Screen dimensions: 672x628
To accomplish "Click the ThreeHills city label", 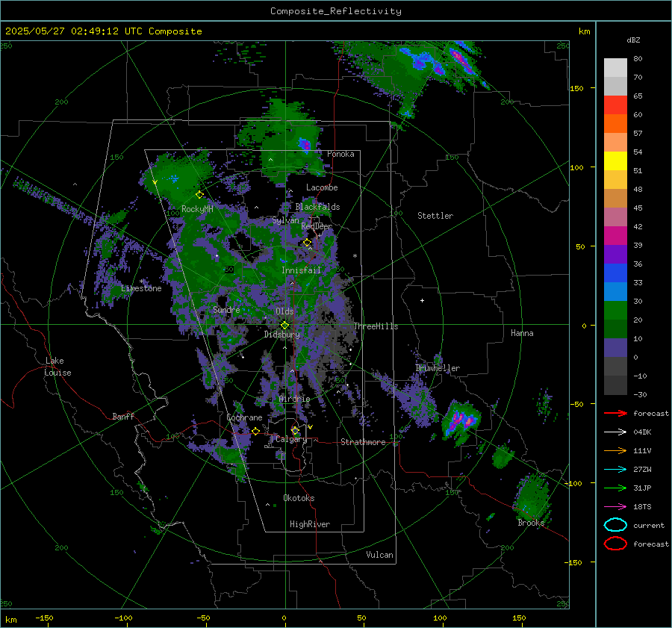I will click(x=376, y=326).
